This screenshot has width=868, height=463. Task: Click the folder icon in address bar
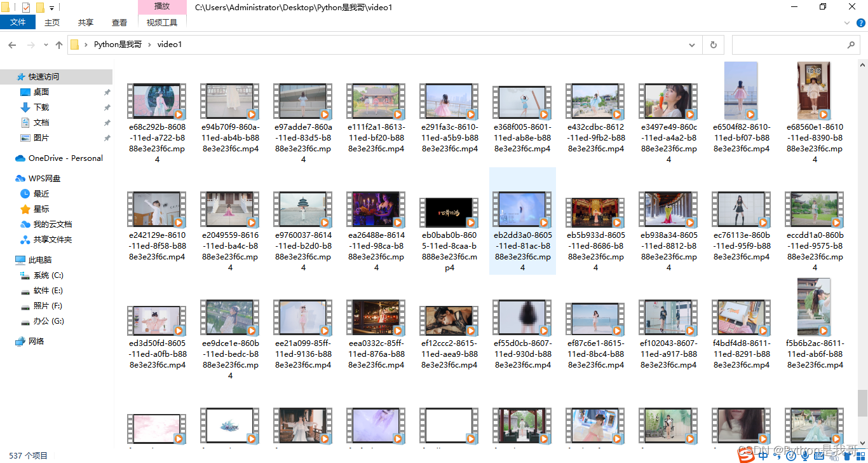click(x=75, y=45)
